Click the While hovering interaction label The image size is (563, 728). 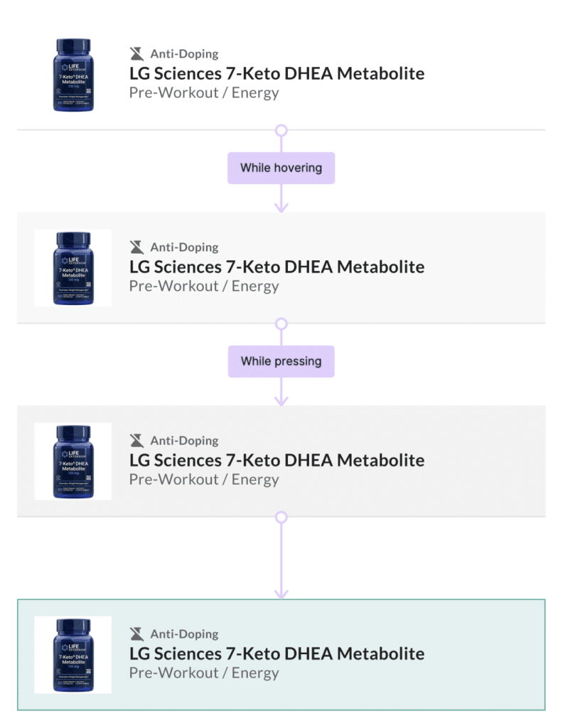click(281, 168)
